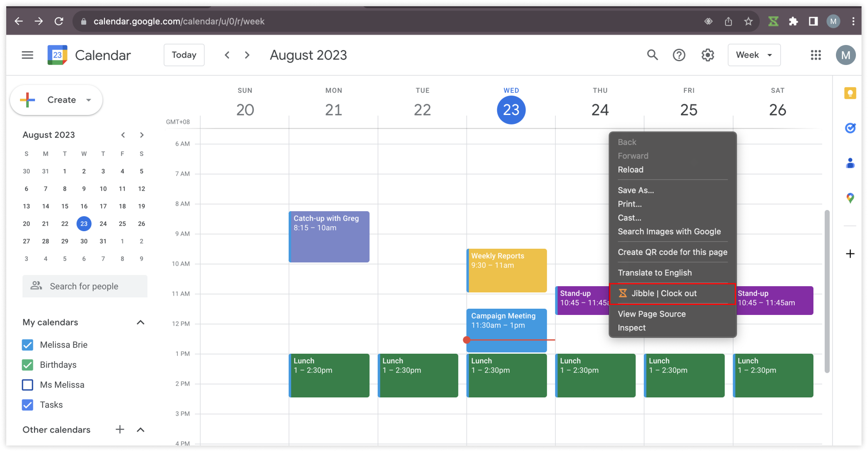Viewport: 868px width, 452px height.
Task: Open the Create button dropdown arrow
Action: point(88,100)
